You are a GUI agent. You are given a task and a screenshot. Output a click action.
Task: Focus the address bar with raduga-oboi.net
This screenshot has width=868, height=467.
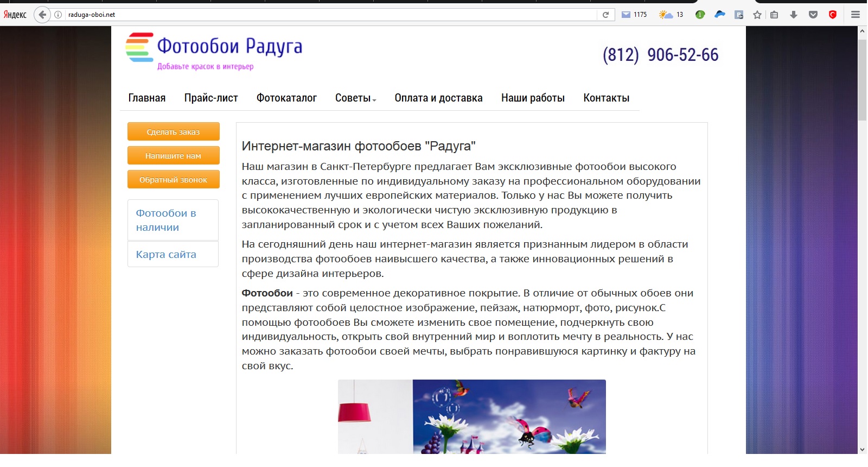click(331, 15)
